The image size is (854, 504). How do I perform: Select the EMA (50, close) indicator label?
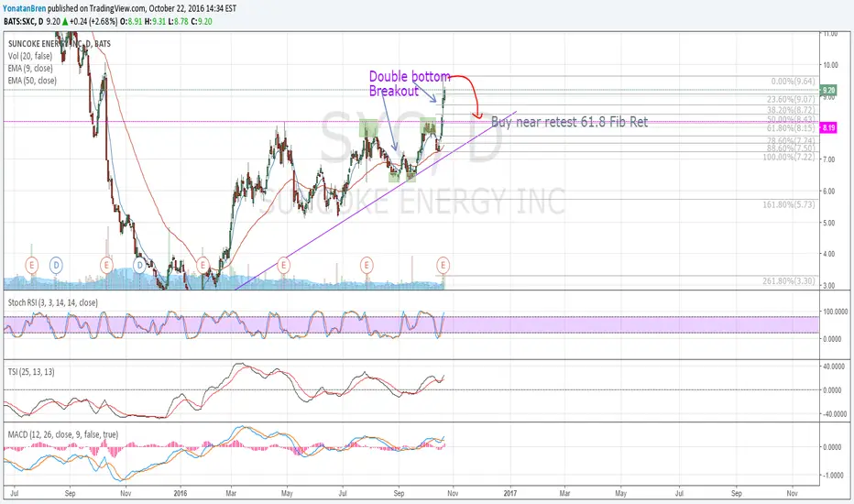click(32, 81)
